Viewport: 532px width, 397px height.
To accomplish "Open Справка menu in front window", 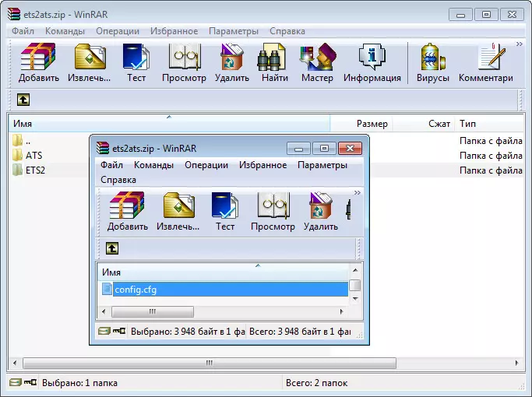I will [118, 180].
